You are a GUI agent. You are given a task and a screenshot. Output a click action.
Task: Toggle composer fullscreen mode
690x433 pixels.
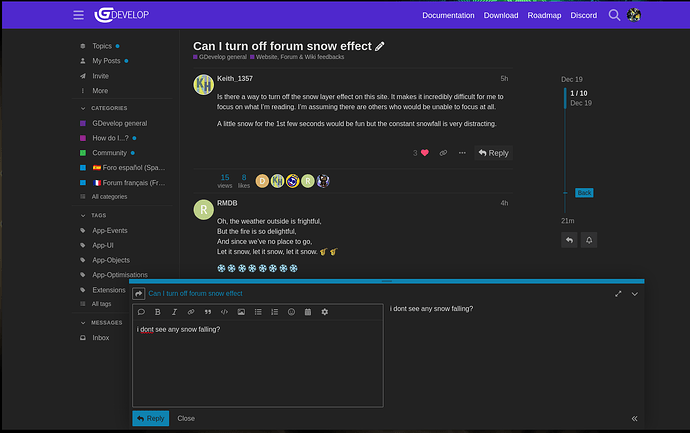[x=618, y=294]
